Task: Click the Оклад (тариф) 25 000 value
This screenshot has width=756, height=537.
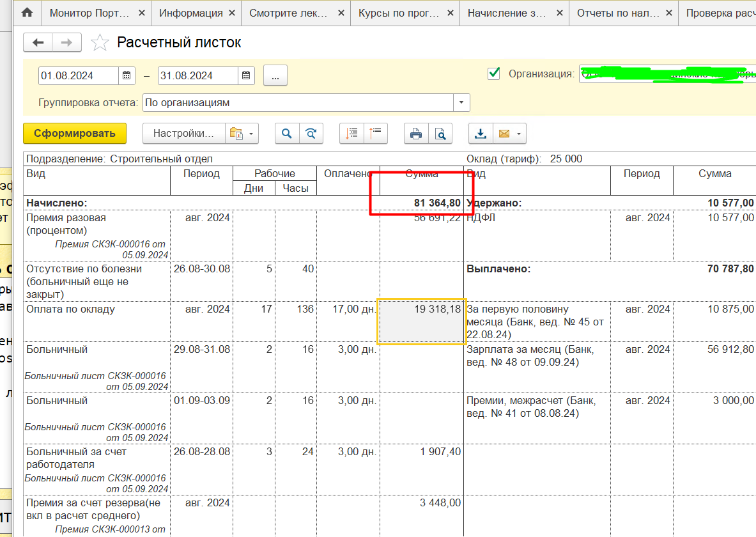Action: [x=566, y=159]
